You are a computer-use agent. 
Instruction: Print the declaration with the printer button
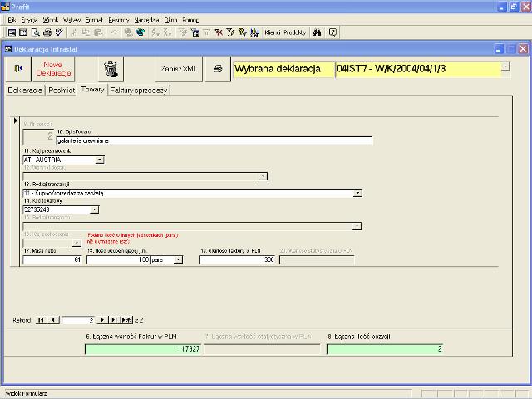point(218,69)
